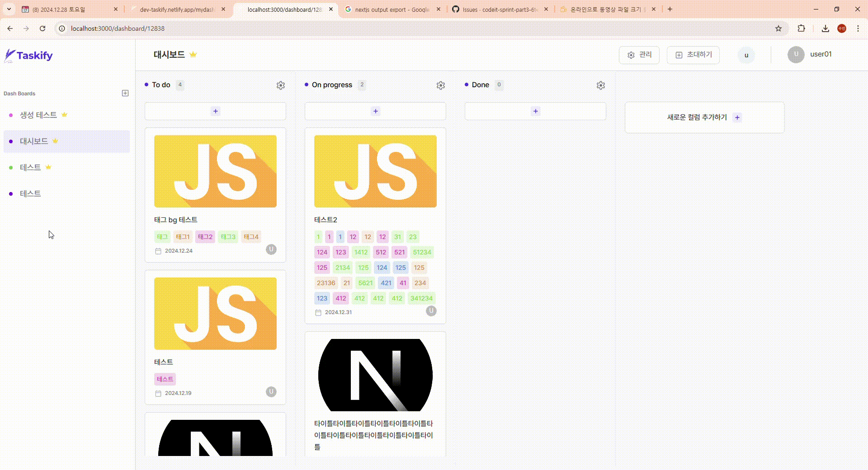Click the address bar URL
The image size is (868, 470).
(x=118, y=28)
